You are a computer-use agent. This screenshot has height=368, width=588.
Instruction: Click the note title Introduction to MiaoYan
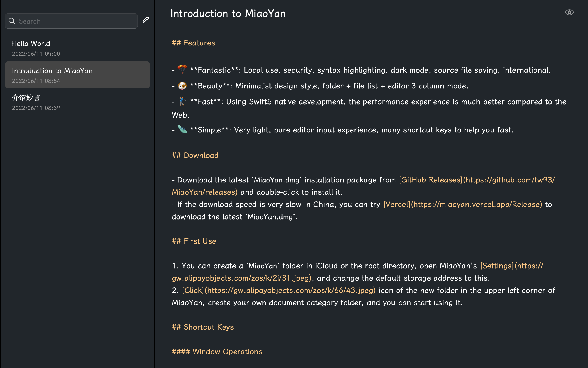(x=228, y=14)
